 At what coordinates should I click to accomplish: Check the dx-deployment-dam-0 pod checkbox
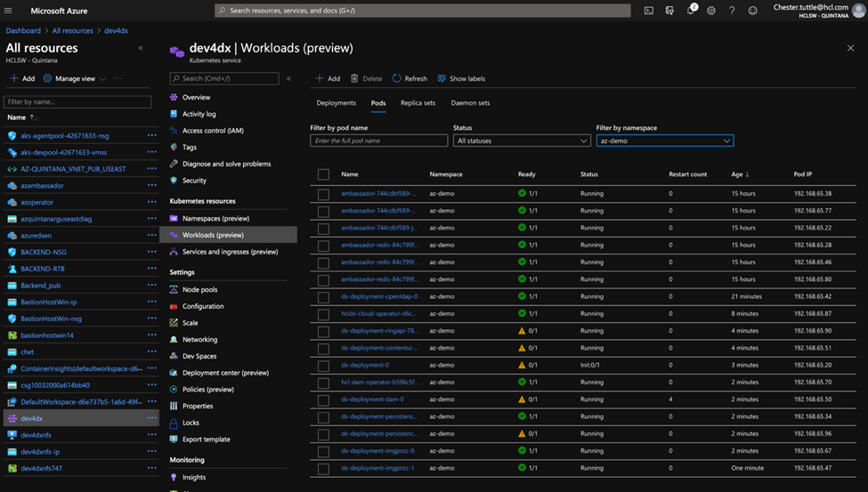coord(323,400)
